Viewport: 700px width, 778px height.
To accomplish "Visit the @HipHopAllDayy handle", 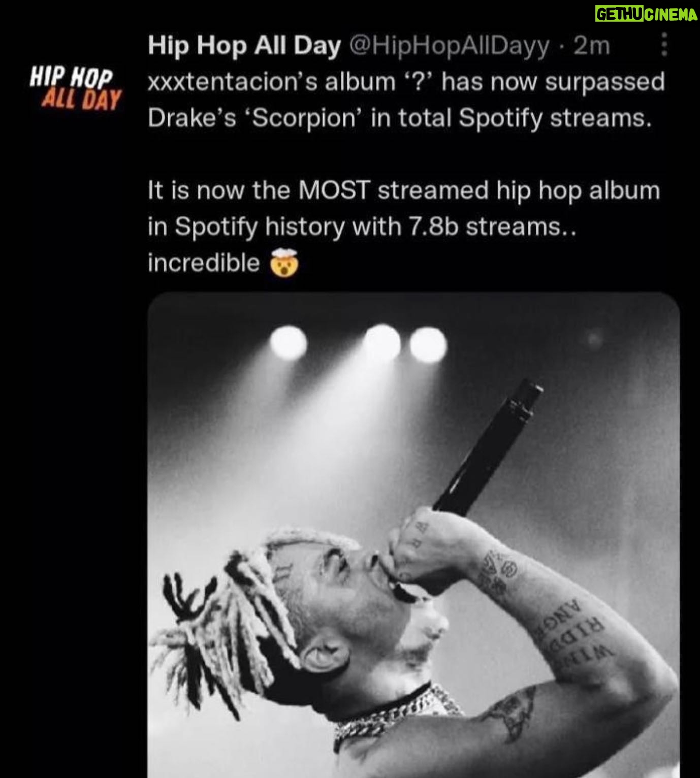I will pyautogui.click(x=449, y=46).
